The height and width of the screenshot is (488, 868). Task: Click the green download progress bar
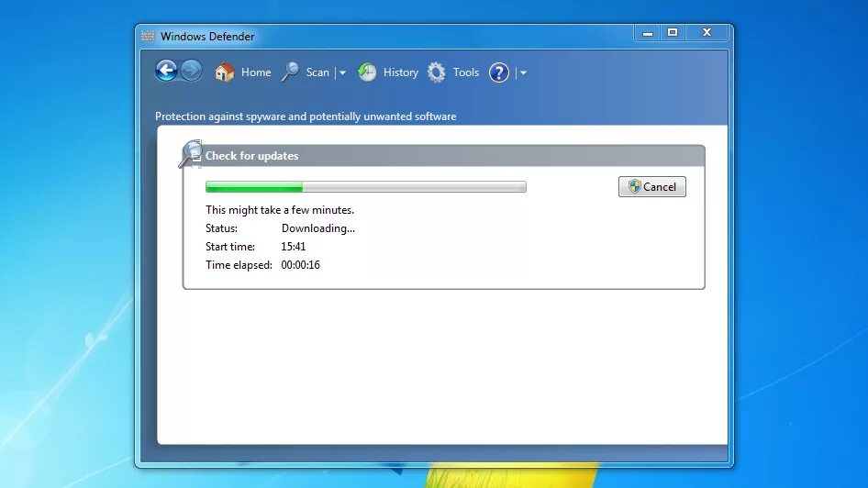coord(366,187)
